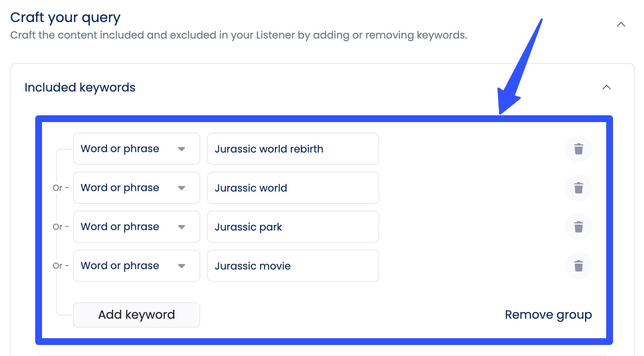Select the 'Jurassic world rebirth' keyword field

pyautogui.click(x=293, y=149)
